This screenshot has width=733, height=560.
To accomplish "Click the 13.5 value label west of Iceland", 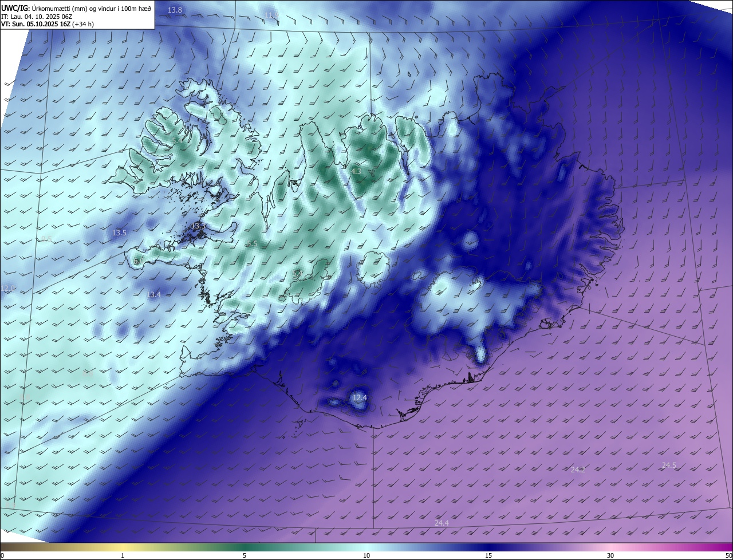I will pos(119,233).
